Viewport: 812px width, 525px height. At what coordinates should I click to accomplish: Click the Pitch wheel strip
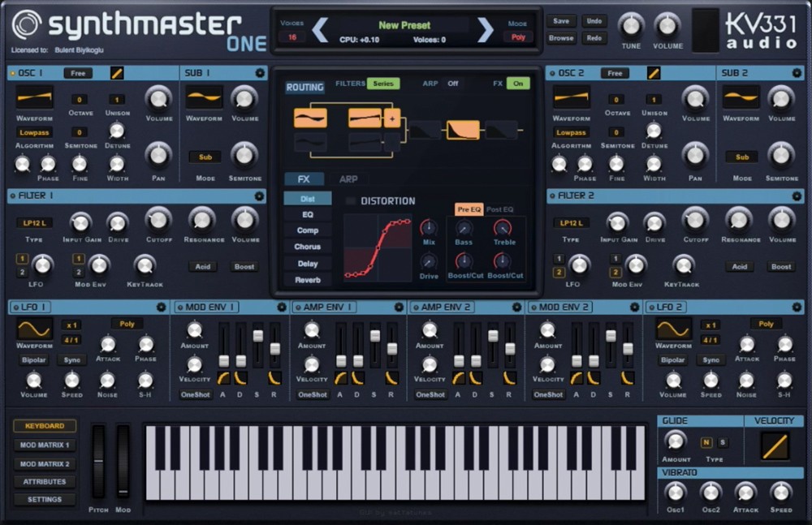click(x=98, y=461)
